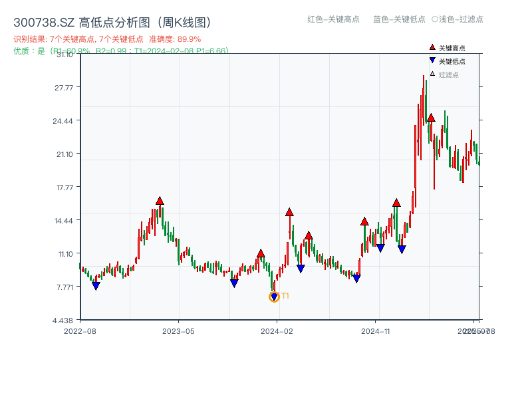This screenshot has height=399, width=532.
Task: Click the red 关键高点 triangle legend icon
Action: click(431, 47)
